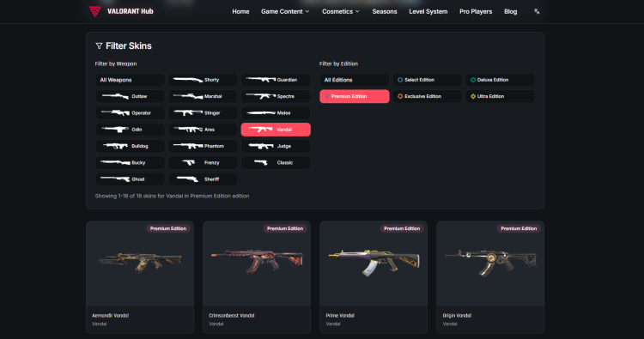The width and height of the screenshot is (644, 339).
Task: Expand the Game Content menu
Action: (285, 11)
